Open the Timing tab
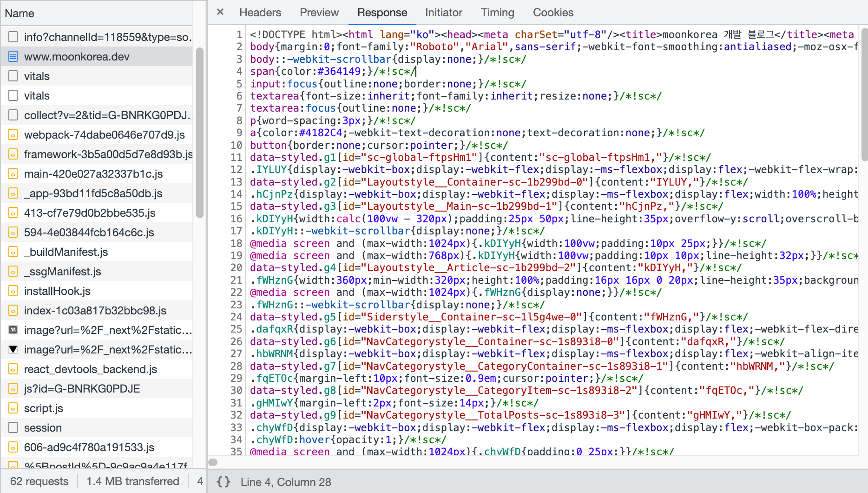 [x=497, y=13]
